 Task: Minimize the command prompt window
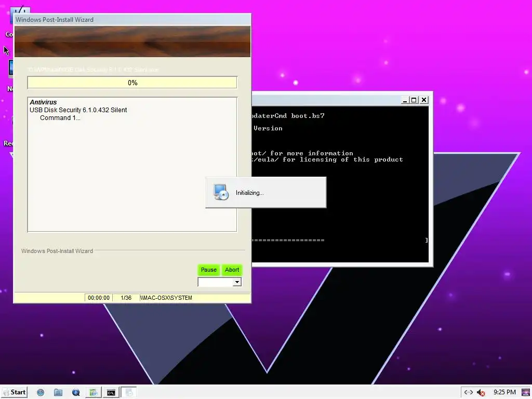click(x=405, y=100)
